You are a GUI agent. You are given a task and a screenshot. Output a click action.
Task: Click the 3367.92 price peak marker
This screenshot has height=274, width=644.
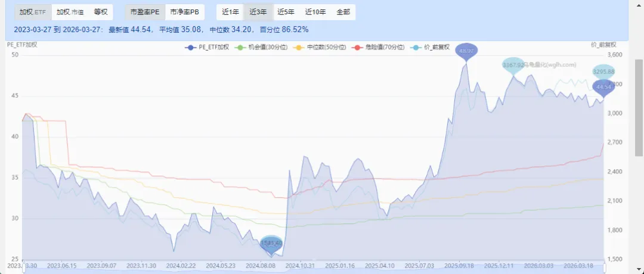(x=513, y=65)
